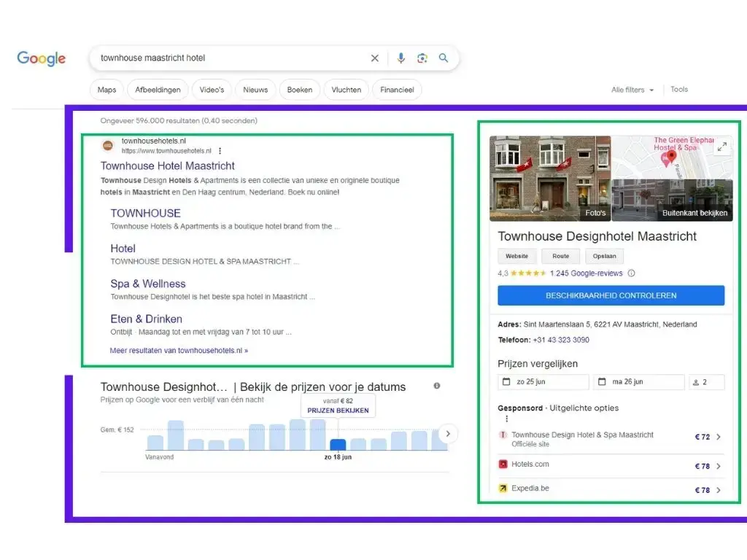The width and height of the screenshot is (747, 560).
Task: Start voice search with microphone icon
Action: coord(401,58)
